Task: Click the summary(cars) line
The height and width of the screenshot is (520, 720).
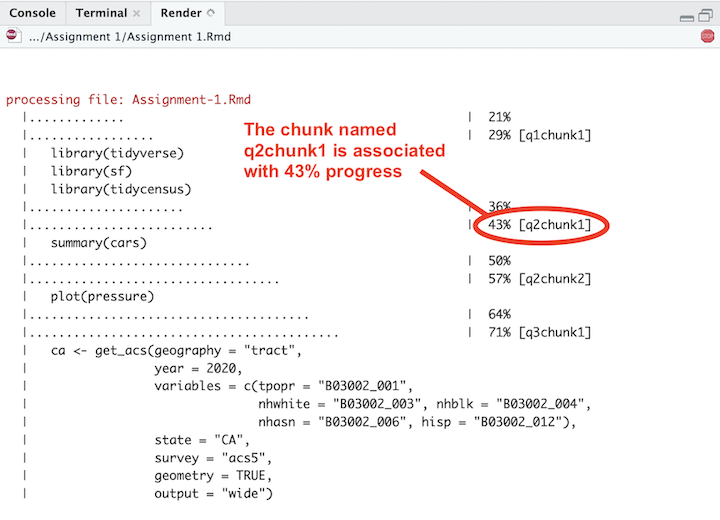Action: [99, 243]
